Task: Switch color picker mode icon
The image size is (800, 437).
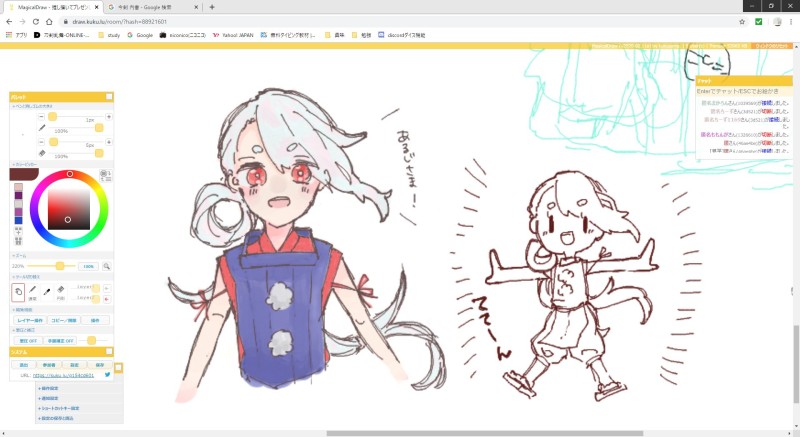Action: pyautogui.click(x=106, y=176)
